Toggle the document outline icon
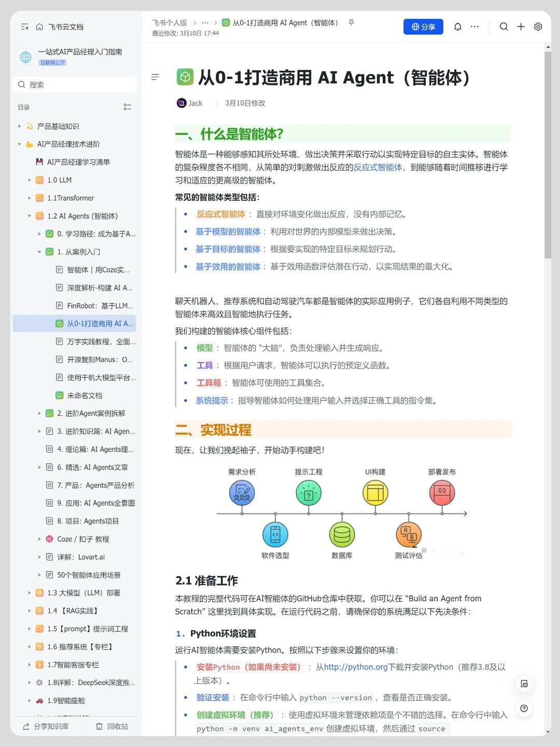The width and height of the screenshot is (560, 747). 155,77
